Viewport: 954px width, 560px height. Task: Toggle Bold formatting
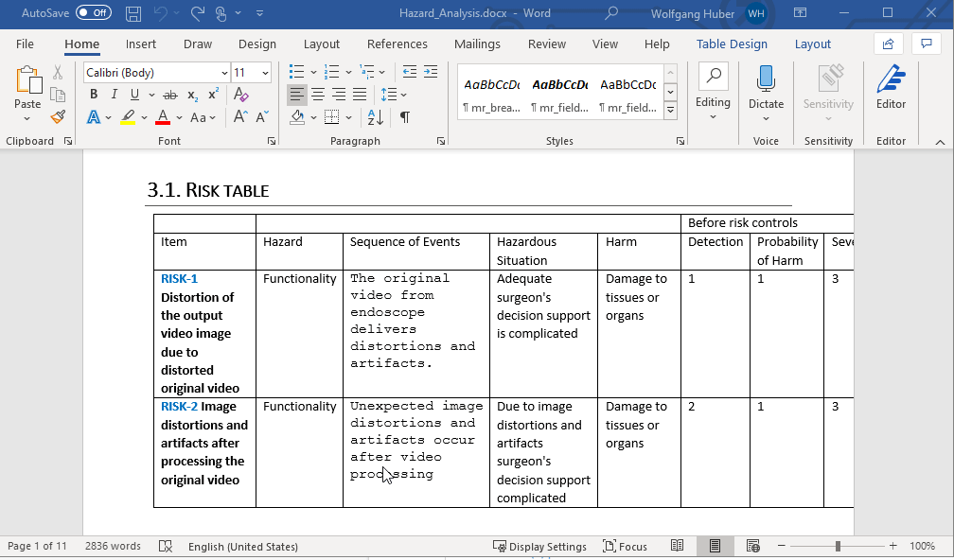pyautogui.click(x=94, y=95)
